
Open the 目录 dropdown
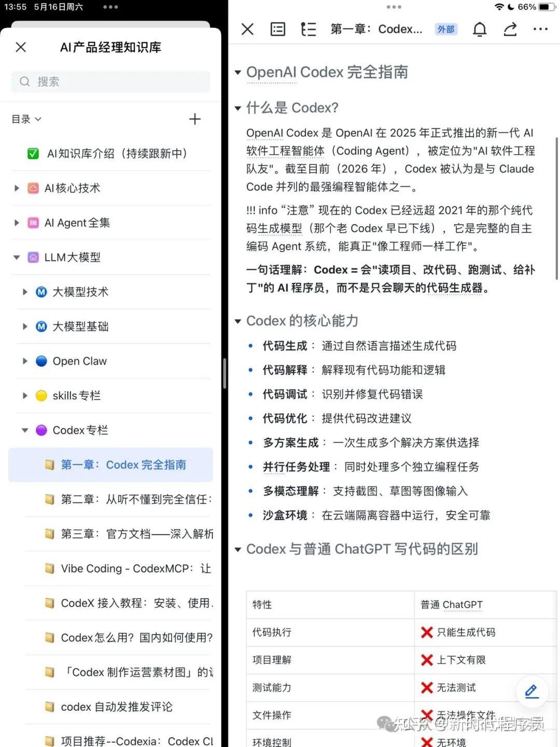pyautogui.click(x=26, y=119)
